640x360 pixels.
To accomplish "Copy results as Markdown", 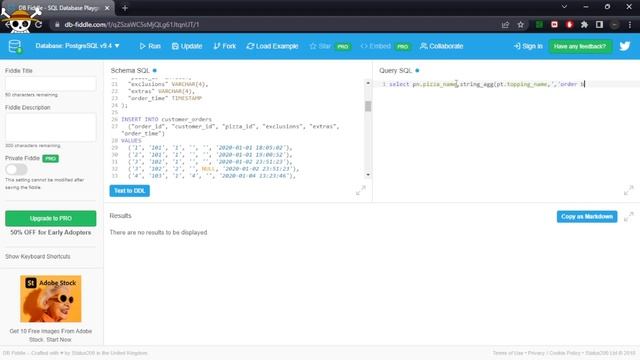I will [x=587, y=216].
